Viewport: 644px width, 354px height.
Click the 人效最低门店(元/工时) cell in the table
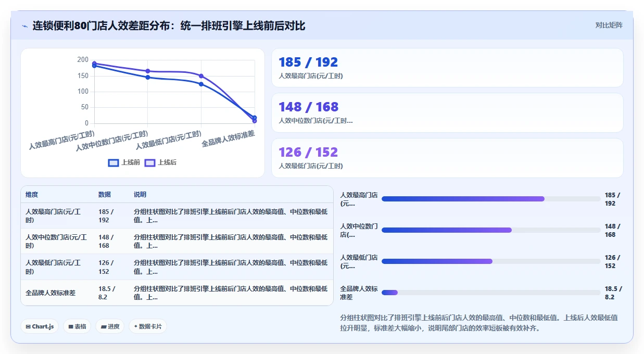[x=56, y=267]
